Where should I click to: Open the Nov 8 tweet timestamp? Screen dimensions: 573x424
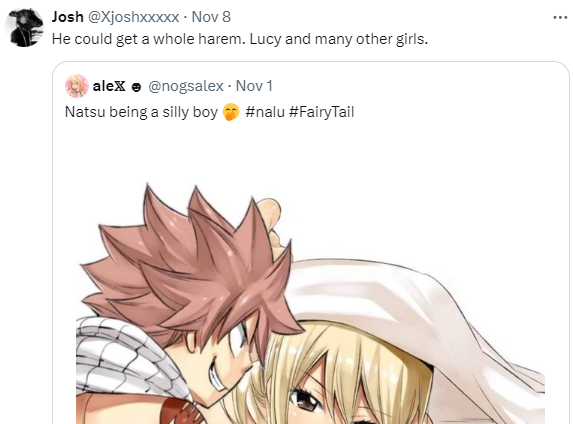click(x=211, y=17)
